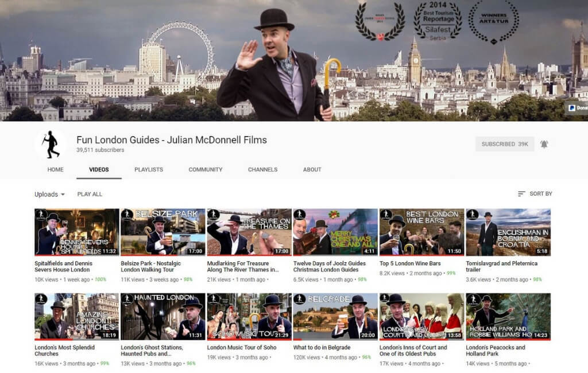Image resolution: width=588 pixels, height=373 pixels.
Task: Click title Top 5 London Wine Bars
Action: (410, 263)
